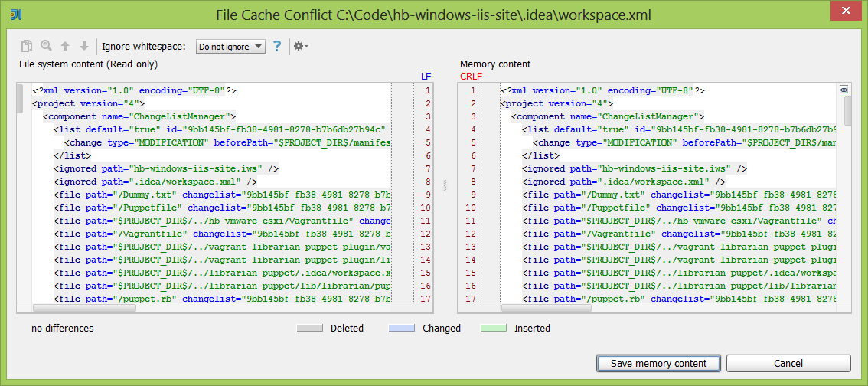Jump to next difference with down arrow

click(83, 47)
